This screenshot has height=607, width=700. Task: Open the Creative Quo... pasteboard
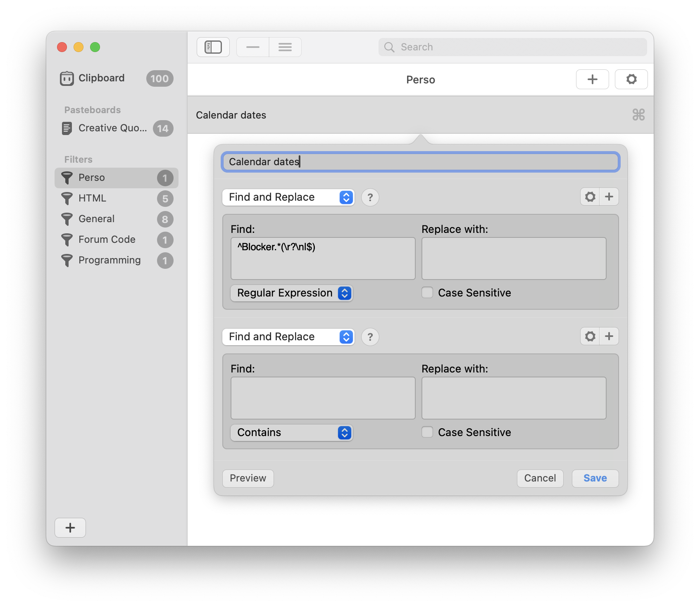click(112, 128)
